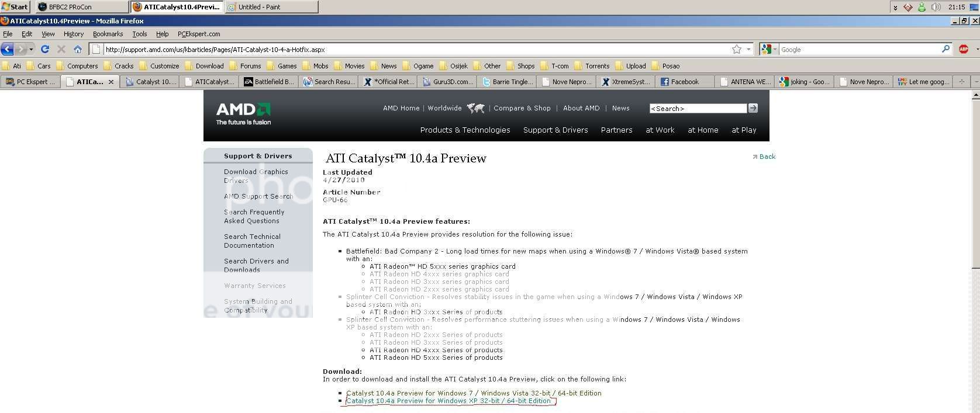
Task: Open the Computers bookmarks folder
Action: [x=77, y=66]
